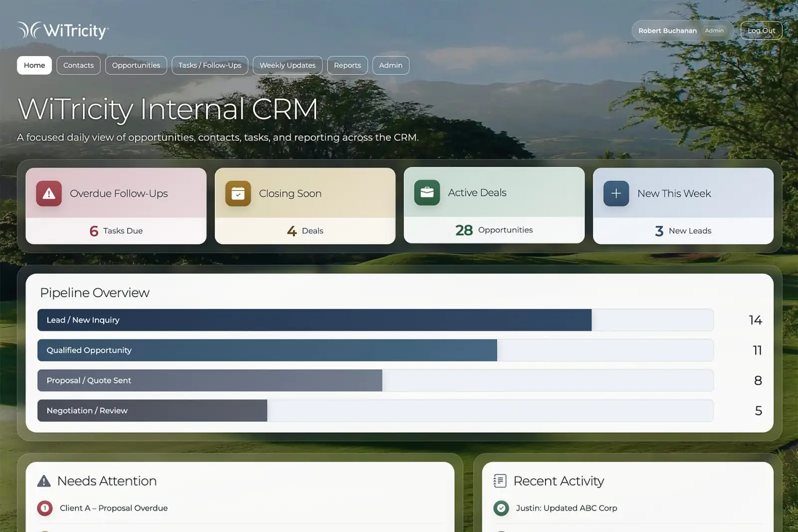Click the Log Out button

point(761,30)
